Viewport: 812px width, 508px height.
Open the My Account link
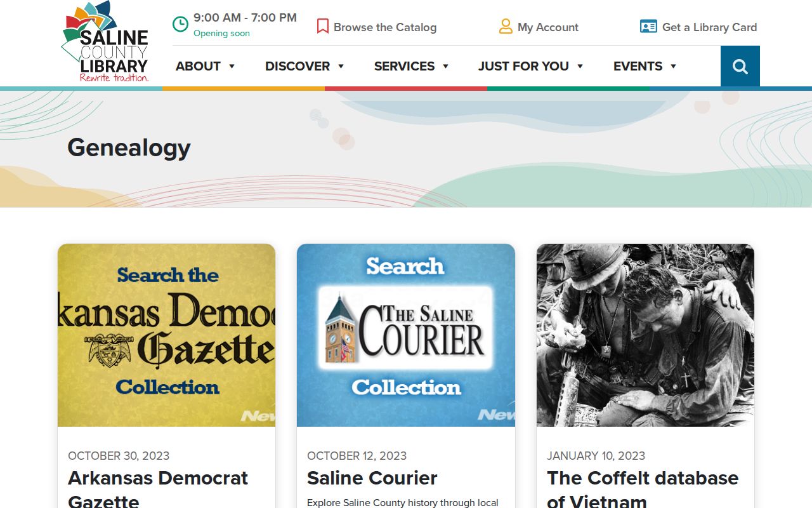pos(548,27)
